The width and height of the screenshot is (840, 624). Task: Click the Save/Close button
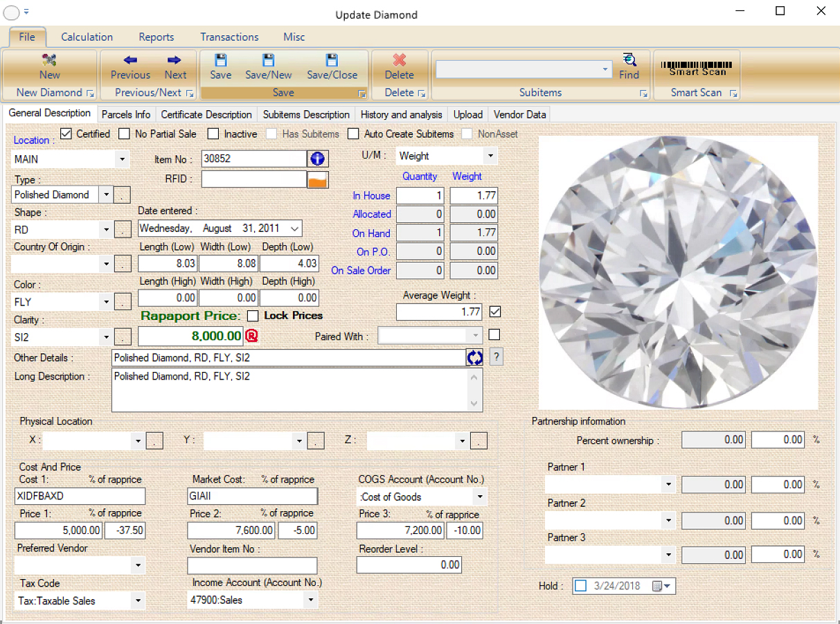(332, 67)
